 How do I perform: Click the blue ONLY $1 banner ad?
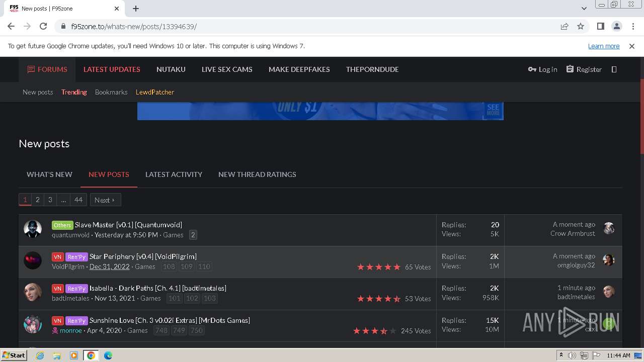320,111
